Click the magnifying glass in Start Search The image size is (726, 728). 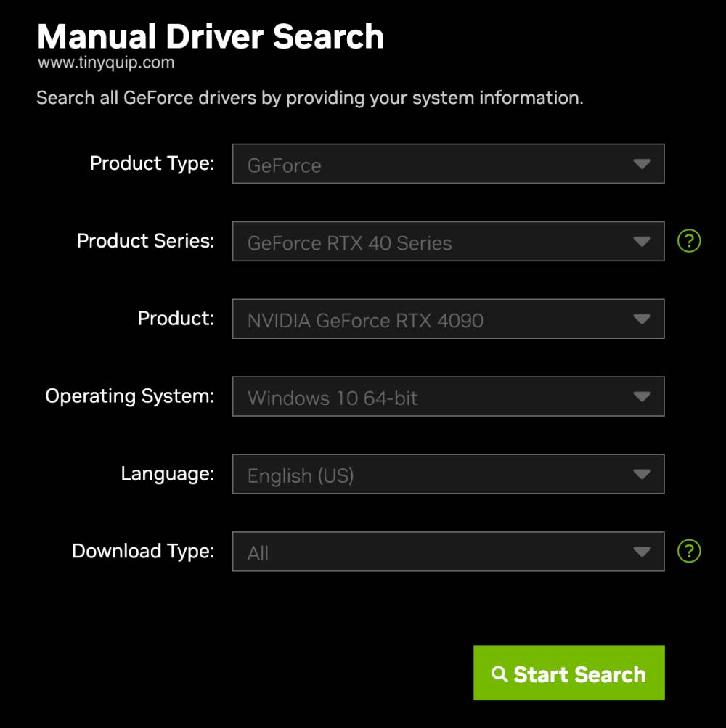point(499,673)
